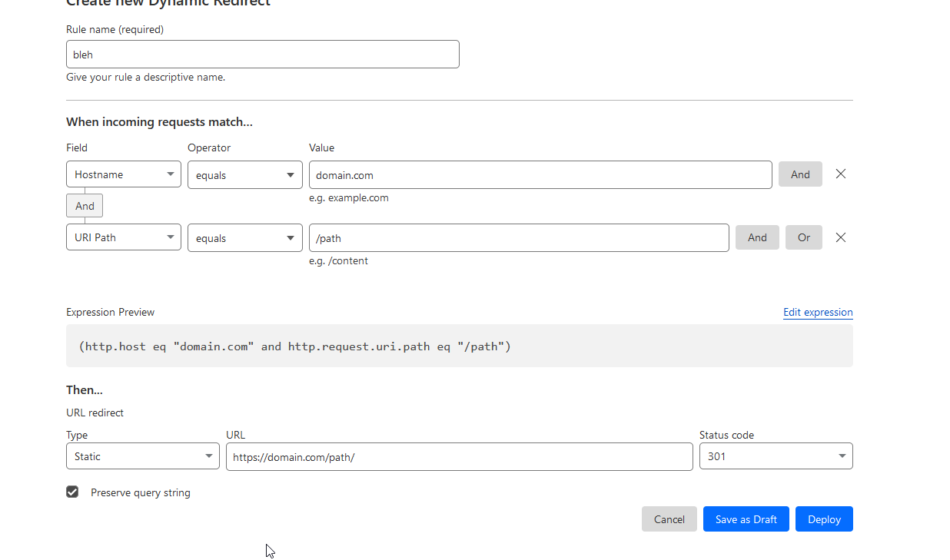Expand the URI Path row operator dropdown
Viewport: 950px width, 560px height.
pos(245,238)
